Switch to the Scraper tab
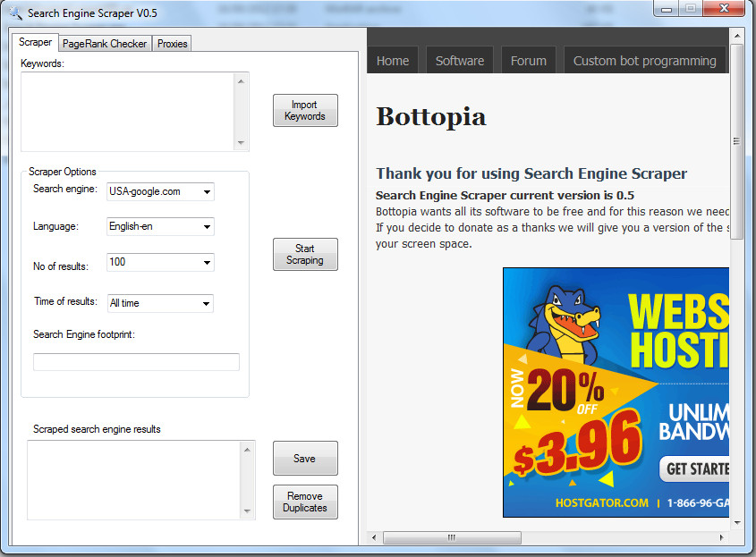The image size is (756, 557). 35,42
